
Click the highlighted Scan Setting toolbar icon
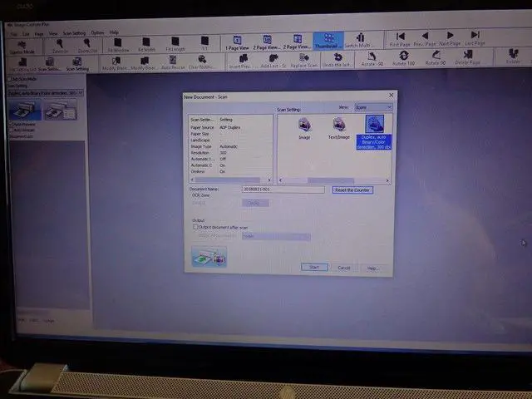[x=77, y=64]
